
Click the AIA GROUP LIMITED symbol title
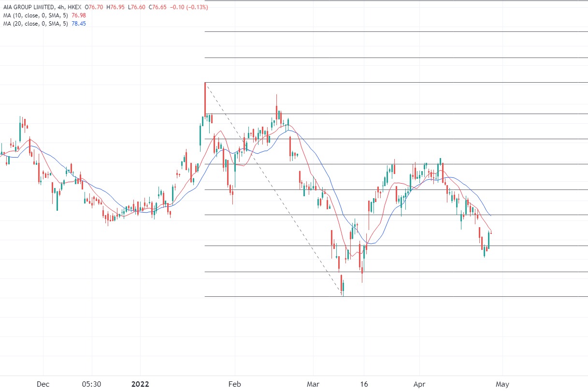(29, 8)
